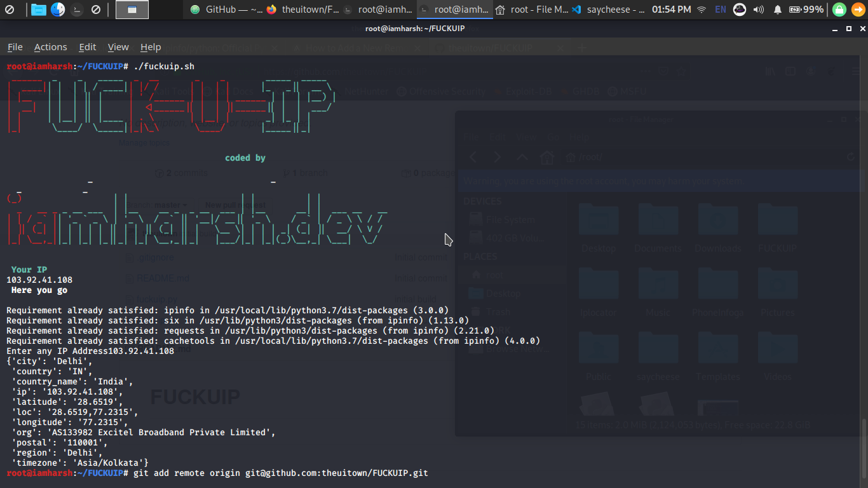Switch to Firefox 'theuitown/F...' taskbar window
The image size is (868, 488).
[x=302, y=10]
